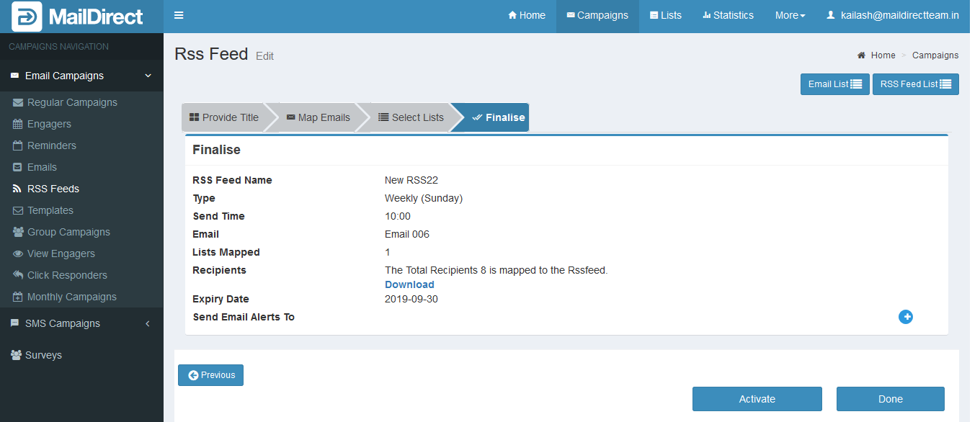Switch to the Map Emails step
980x422 pixels.
click(x=318, y=117)
